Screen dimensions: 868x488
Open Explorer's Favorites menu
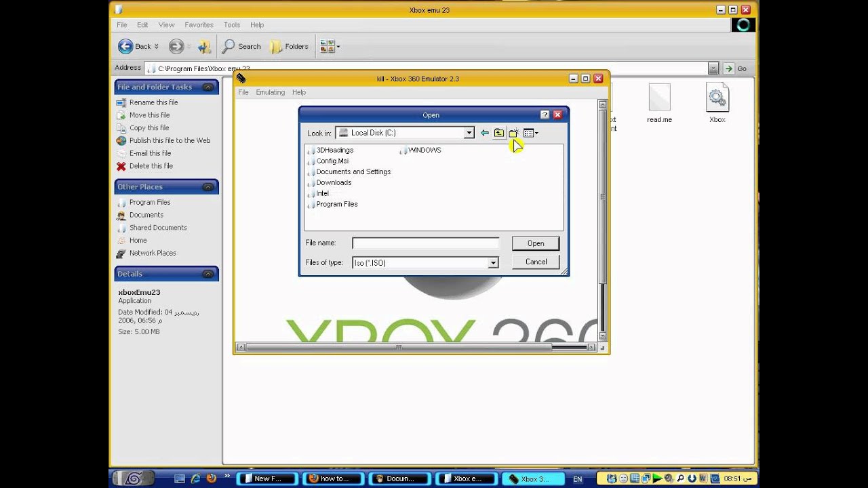pyautogui.click(x=199, y=25)
